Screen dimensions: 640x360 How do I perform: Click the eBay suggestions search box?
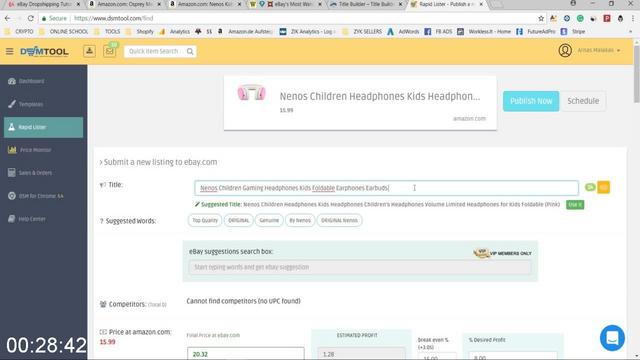click(x=360, y=267)
